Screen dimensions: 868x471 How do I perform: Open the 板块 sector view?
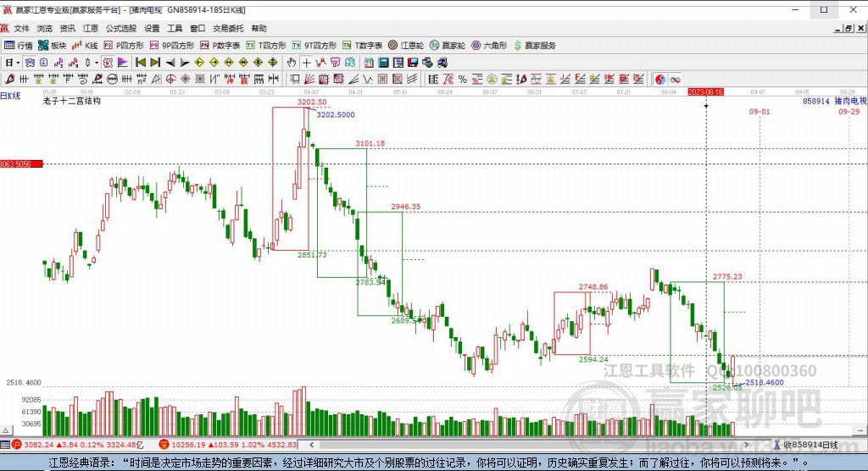coord(52,46)
